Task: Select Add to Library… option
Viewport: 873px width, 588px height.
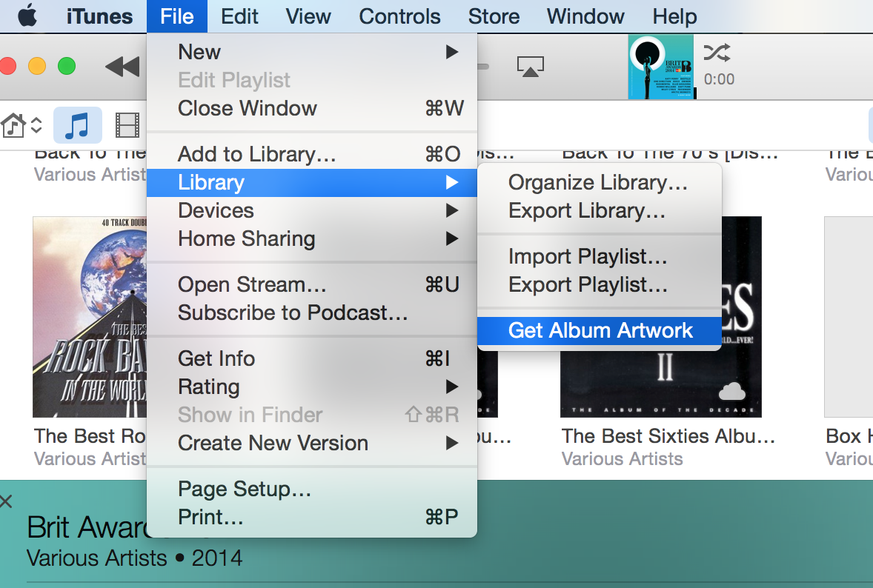Action: pos(257,154)
